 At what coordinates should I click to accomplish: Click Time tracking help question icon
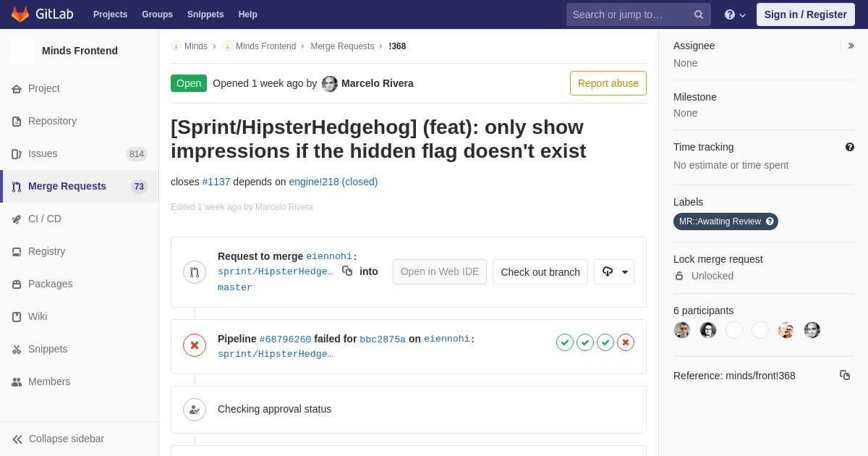[850, 147]
